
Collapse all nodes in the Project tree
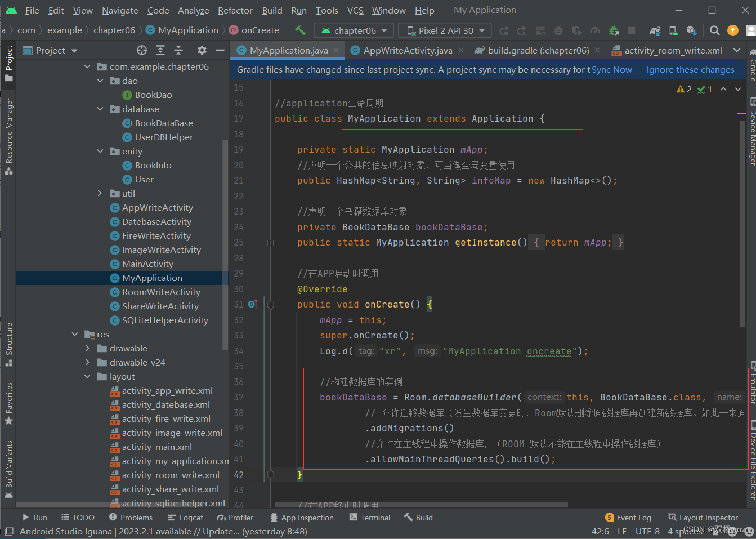(178, 50)
